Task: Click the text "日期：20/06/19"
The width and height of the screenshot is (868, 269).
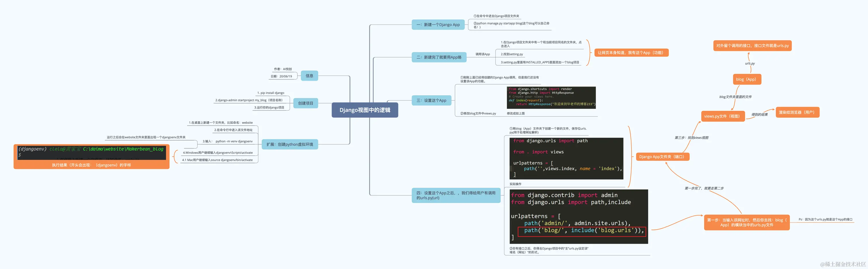Action: tap(281, 76)
